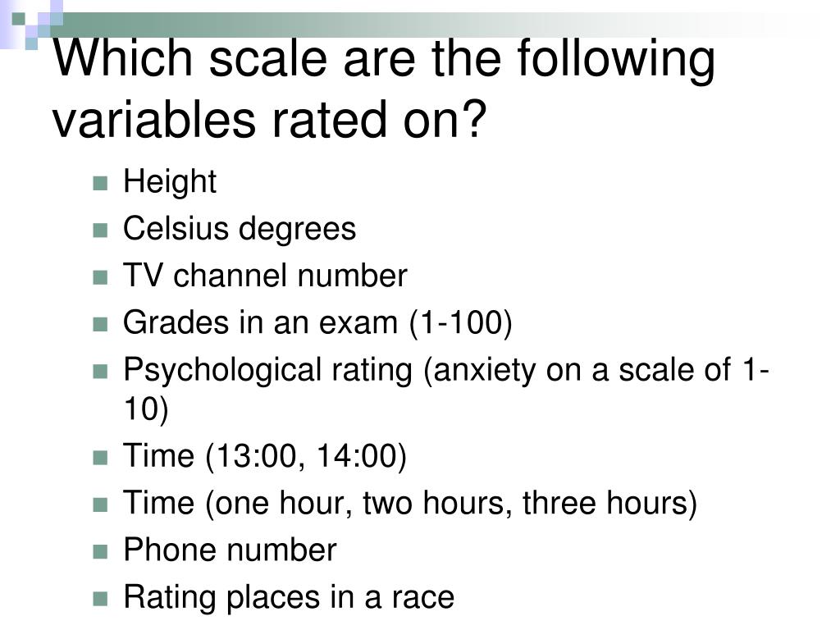This screenshot has height=630, width=840.
Task: Click the Time (13:00, 14:00) text
Action: [x=265, y=456]
